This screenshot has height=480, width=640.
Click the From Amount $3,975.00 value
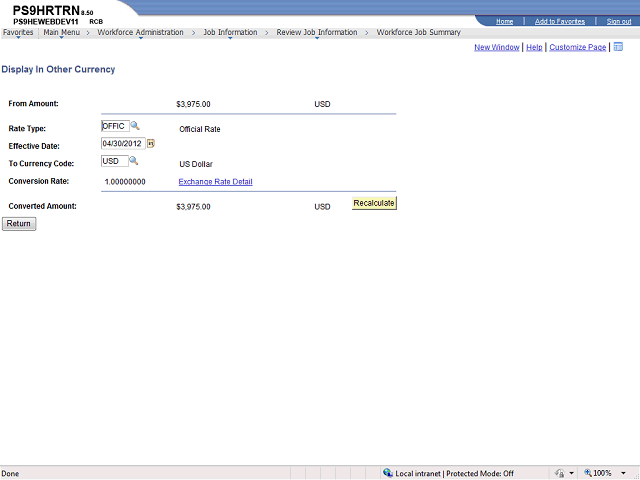tap(193, 104)
